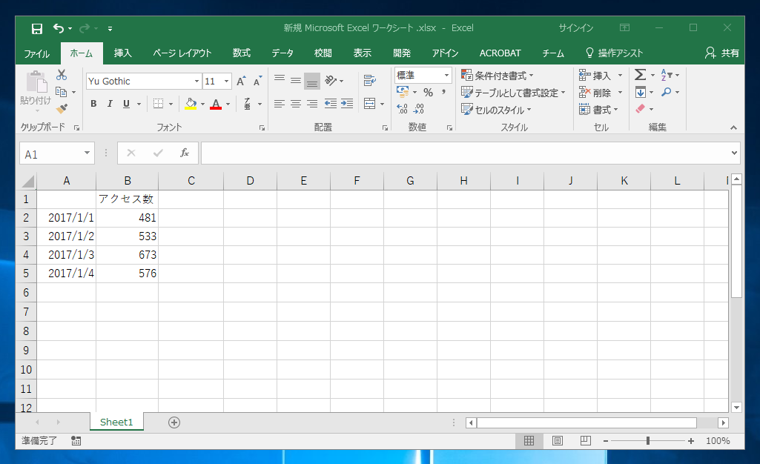The width and height of the screenshot is (760, 464).
Task: Click サインイン to sign in
Action: (576, 28)
